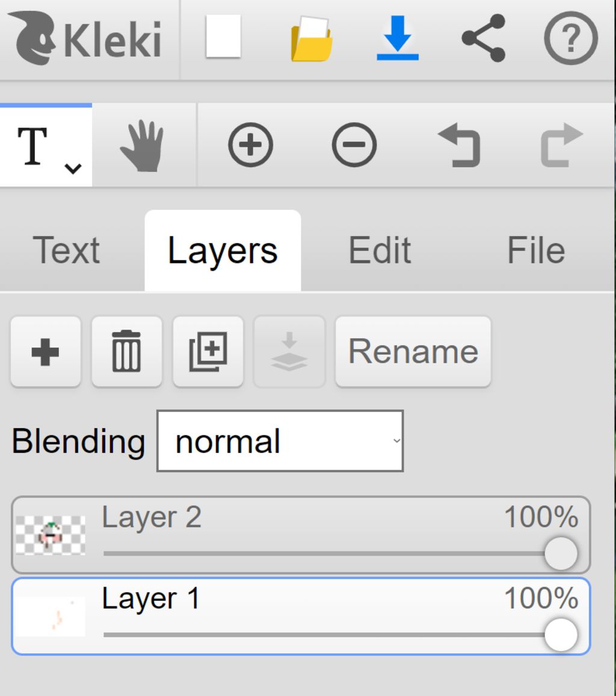
Task: Undo the last action
Action: (x=458, y=146)
